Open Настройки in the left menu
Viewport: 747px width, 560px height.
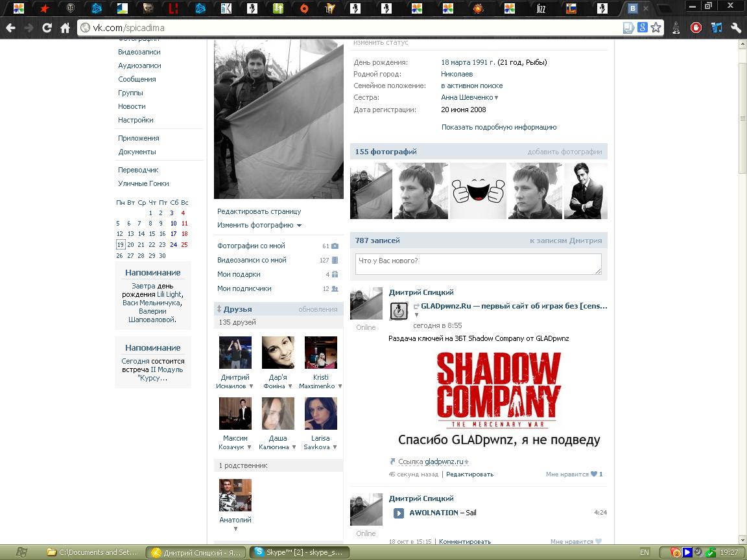pos(136,120)
